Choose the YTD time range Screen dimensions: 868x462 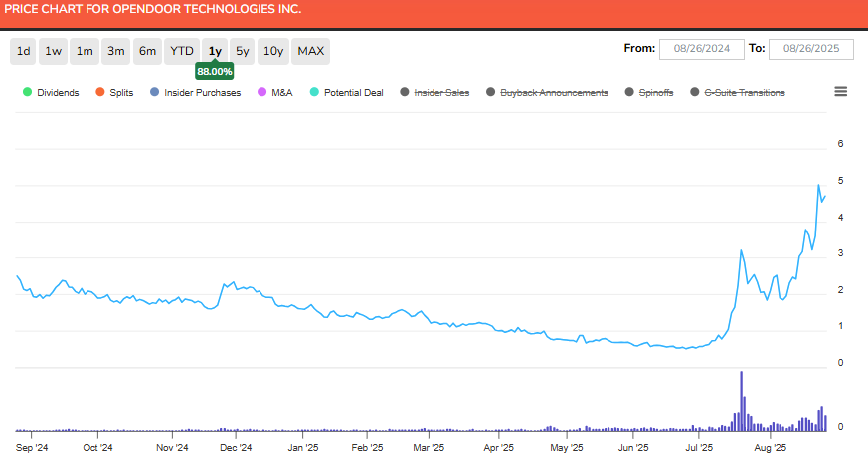click(182, 51)
